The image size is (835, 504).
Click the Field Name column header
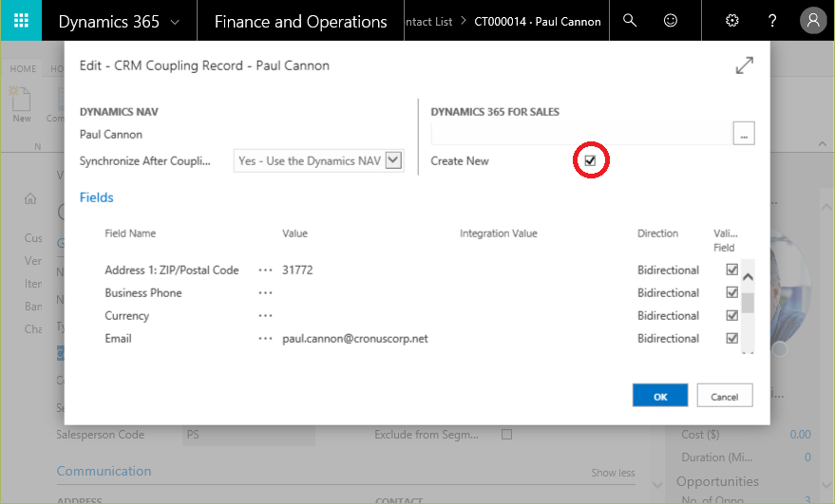pyautogui.click(x=130, y=233)
